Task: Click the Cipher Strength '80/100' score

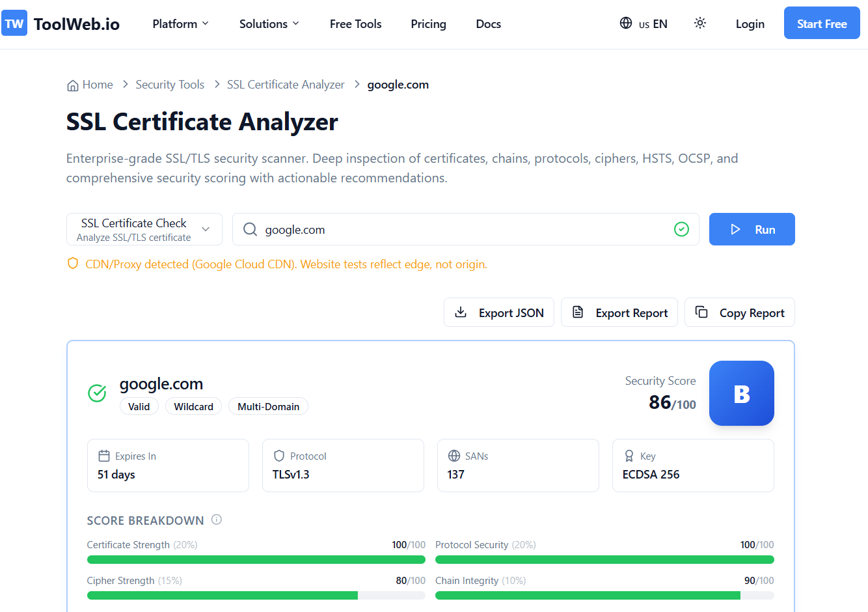Action: click(411, 580)
